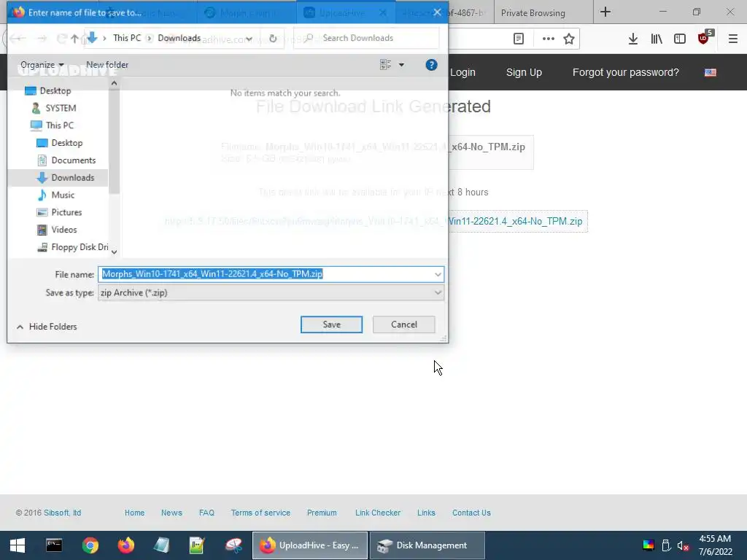Click the muted volume tray icon
This screenshot has height=560, width=747.
683,545
